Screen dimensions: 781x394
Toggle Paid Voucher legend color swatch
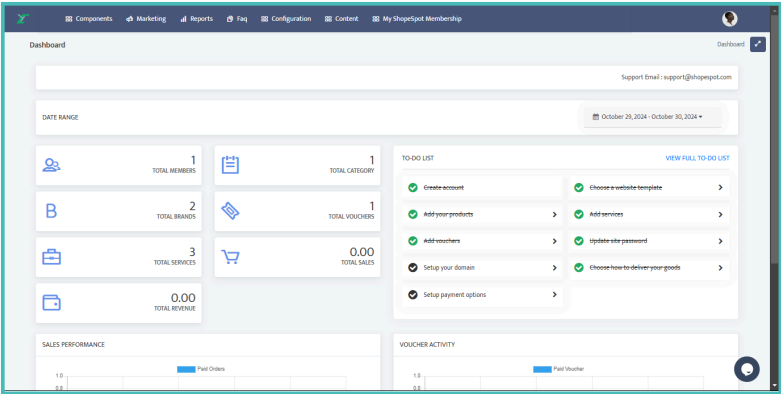tap(542, 370)
